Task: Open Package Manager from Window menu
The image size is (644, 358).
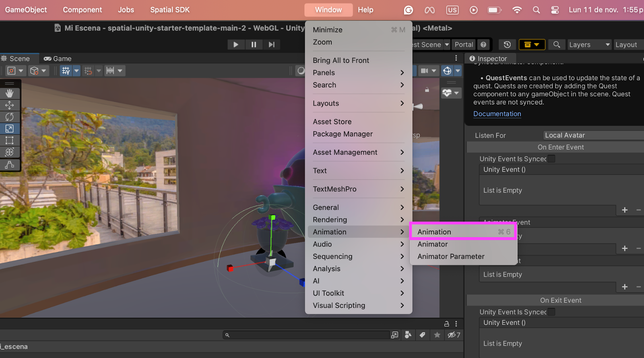Action: 359,134
